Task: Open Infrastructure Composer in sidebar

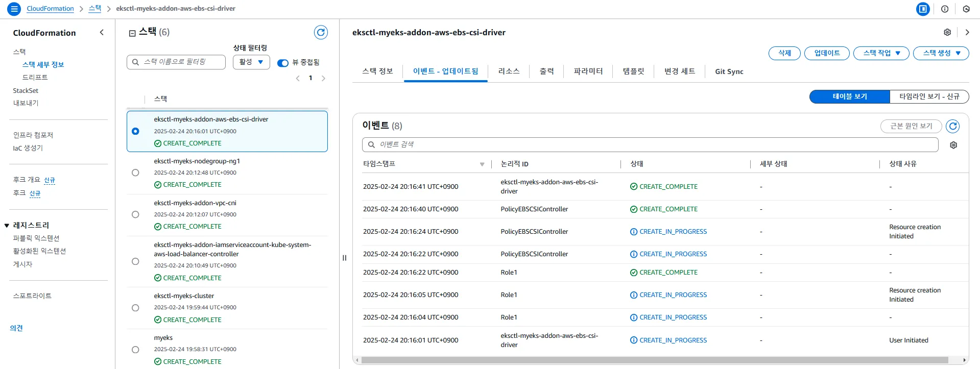Action: (x=33, y=135)
